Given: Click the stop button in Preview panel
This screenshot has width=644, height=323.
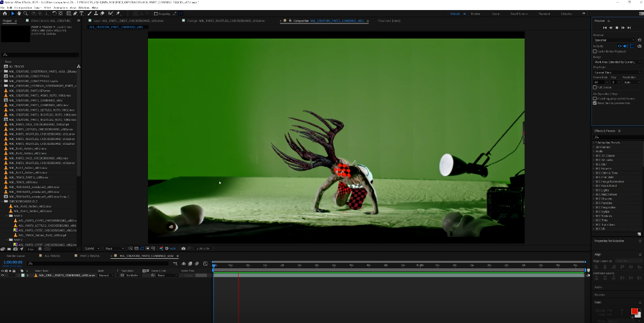Looking at the screenshot, I should coord(617,27).
